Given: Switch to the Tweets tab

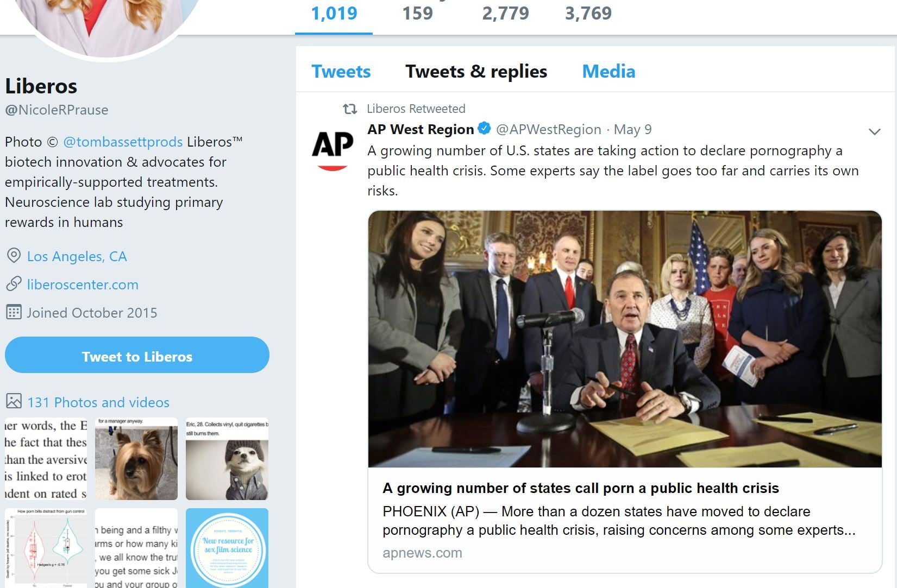Looking at the screenshot, I should 341,71.
